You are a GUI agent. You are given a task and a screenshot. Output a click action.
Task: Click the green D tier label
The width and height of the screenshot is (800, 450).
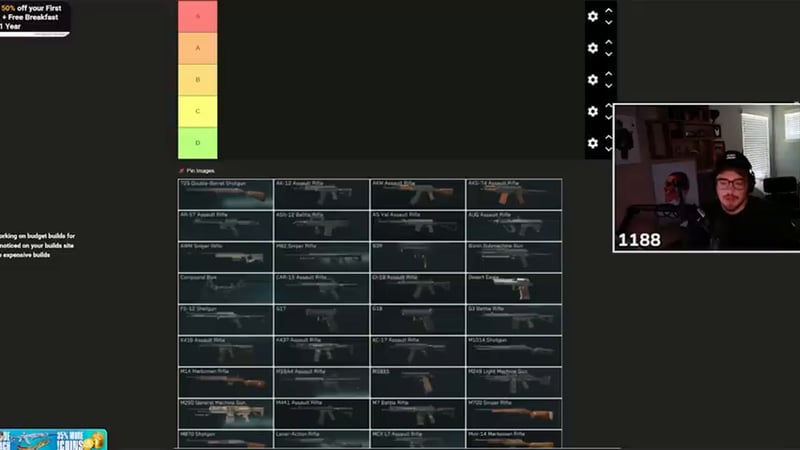[197, 143]
